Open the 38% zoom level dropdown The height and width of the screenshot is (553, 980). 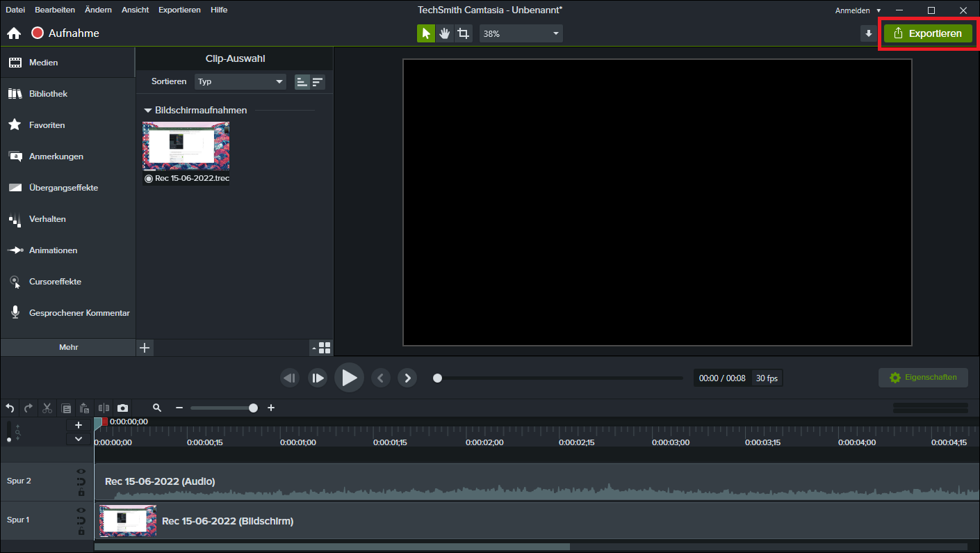pos(521,33)
